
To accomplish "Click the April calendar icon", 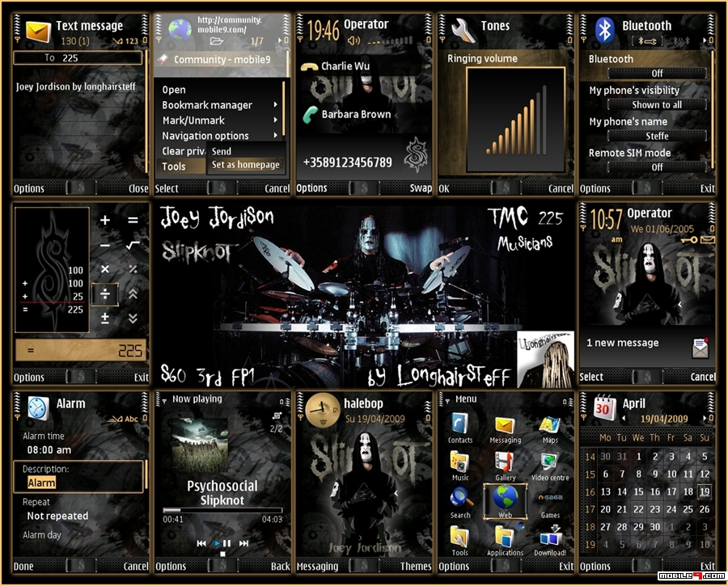I will point(604,407).
